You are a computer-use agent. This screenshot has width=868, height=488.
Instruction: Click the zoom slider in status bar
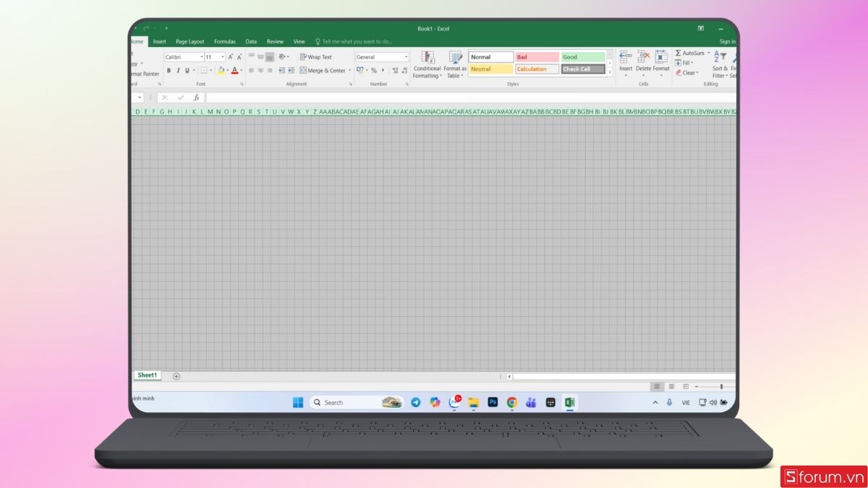tap(720, 387)
